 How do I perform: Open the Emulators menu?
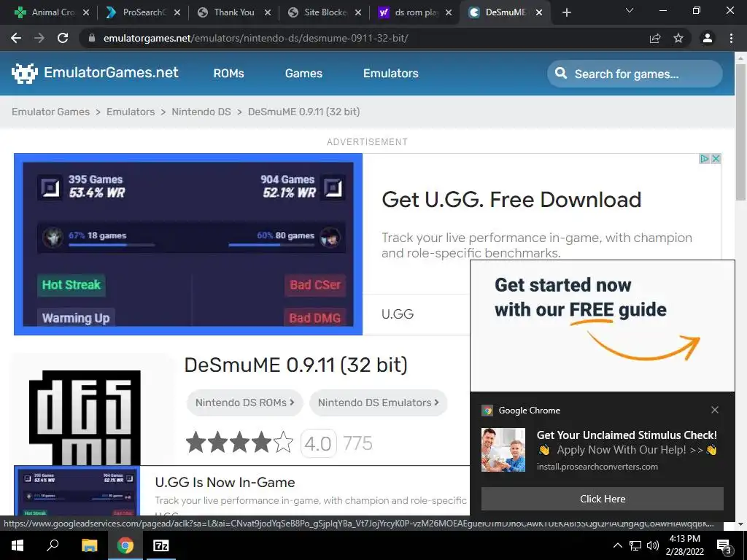pos(391,74)
